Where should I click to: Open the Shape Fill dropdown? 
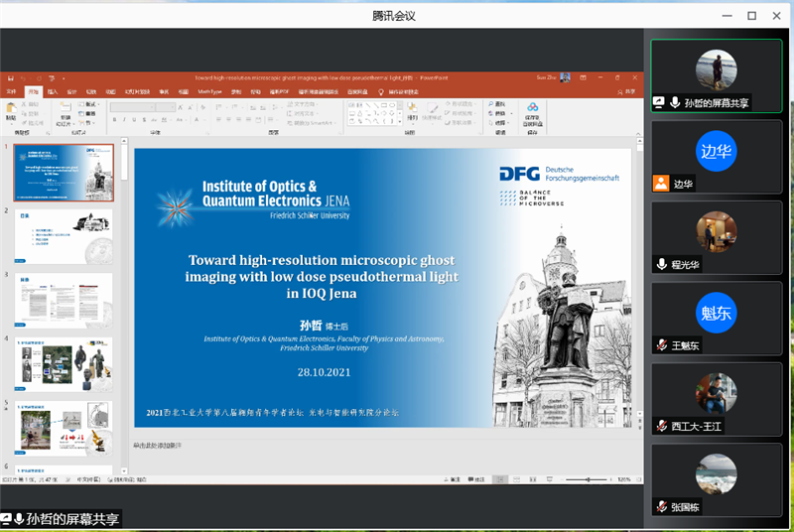tap(461, 104)
